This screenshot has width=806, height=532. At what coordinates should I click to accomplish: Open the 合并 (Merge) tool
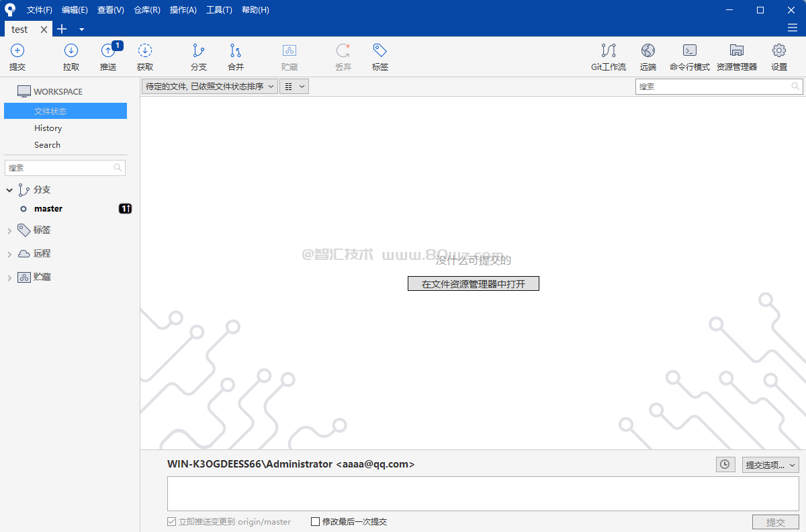tap(236, 56)
